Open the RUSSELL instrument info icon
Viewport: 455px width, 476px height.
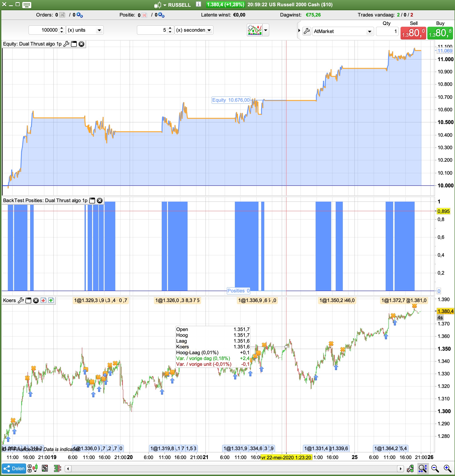tap(199, 4)
